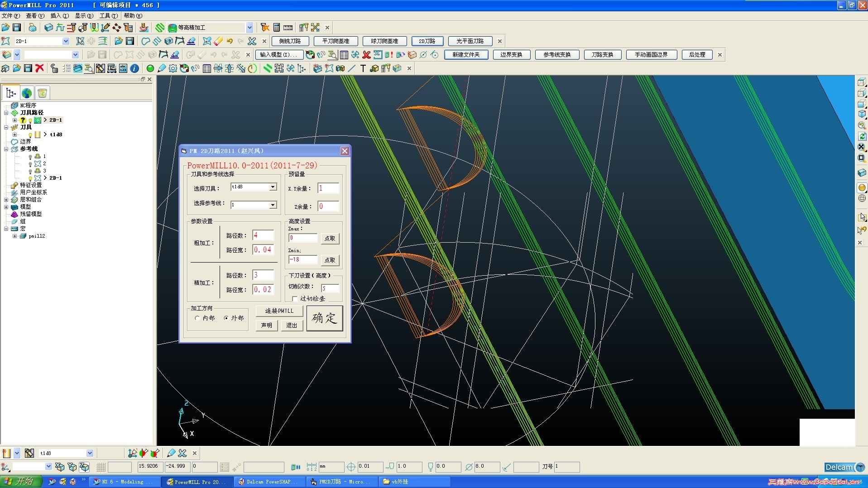The image size is (868, 488).
Task: Expand the 模型 tree node
Action: [x=6, y=207]
